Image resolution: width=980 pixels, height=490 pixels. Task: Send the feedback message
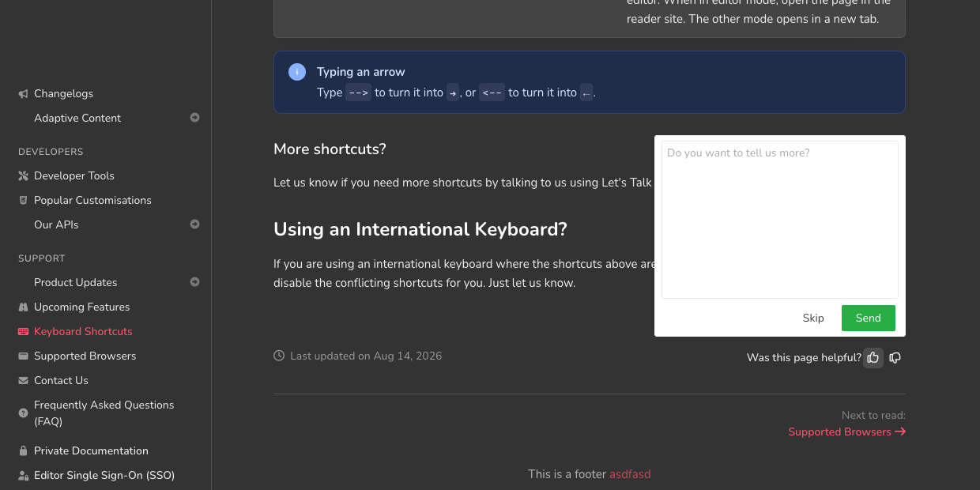869,318
